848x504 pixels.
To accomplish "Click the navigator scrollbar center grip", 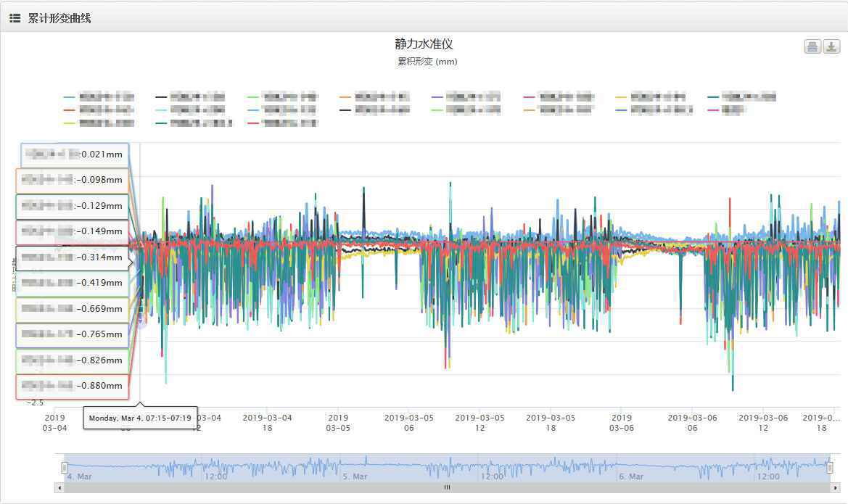I will (447, 487).
